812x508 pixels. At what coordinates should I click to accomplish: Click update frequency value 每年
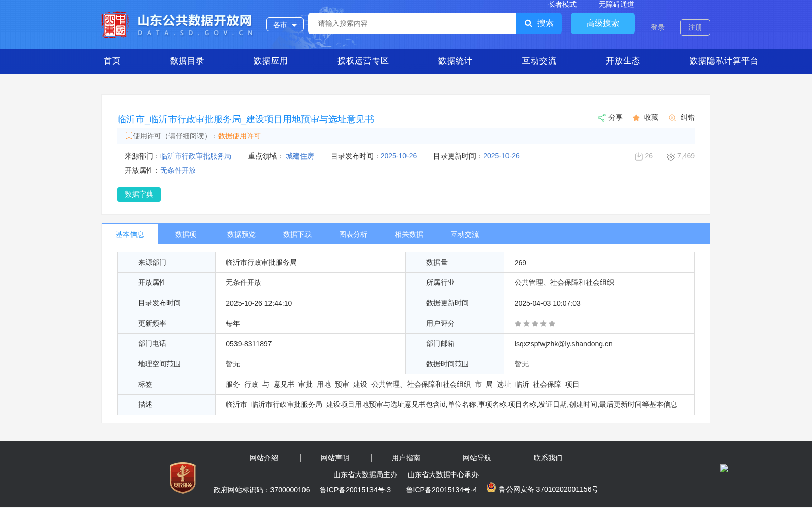click(233, 324)
